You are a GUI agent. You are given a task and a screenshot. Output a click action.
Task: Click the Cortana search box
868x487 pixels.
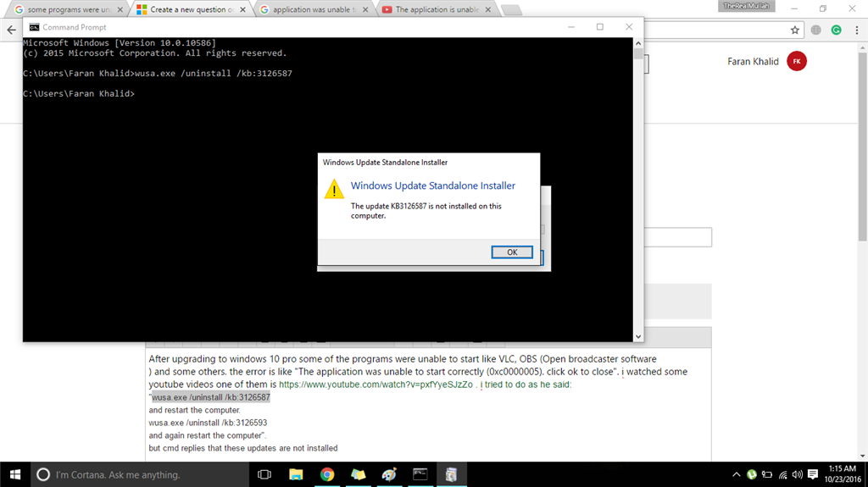[x=140, y=475]
